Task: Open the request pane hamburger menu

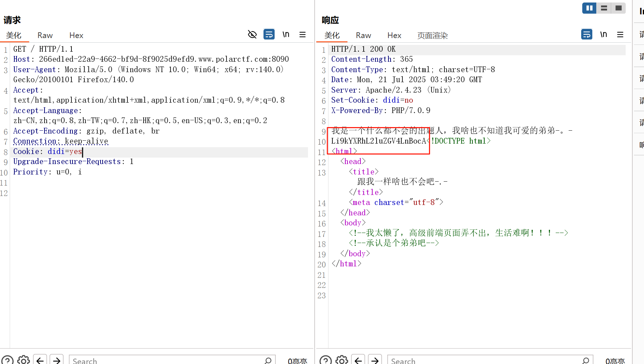Action: (303, 34)
